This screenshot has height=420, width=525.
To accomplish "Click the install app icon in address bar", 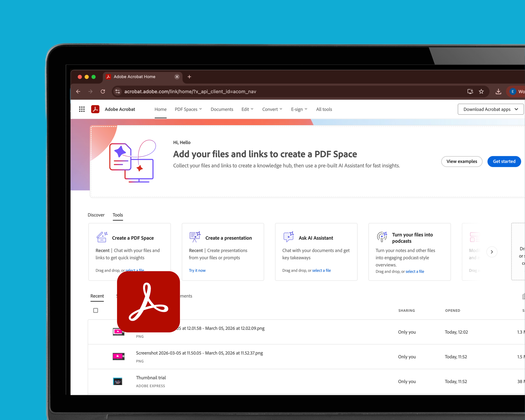I will [470, 92].
